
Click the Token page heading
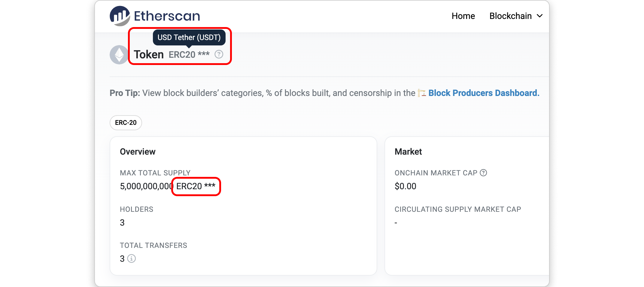click(x=149, y=55)
